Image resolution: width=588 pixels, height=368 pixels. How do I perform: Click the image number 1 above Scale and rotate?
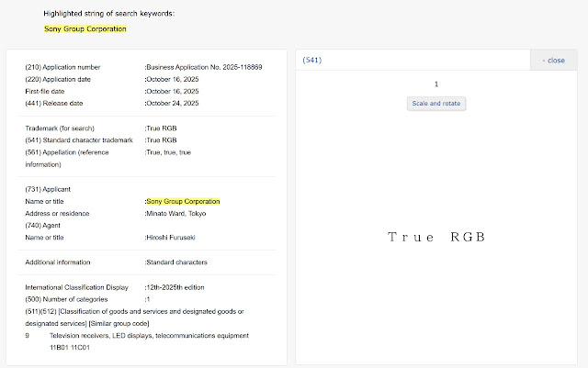pos(436,84)
